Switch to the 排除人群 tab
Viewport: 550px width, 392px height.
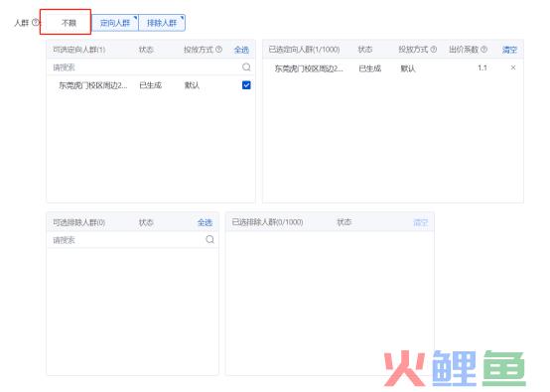pyautogui.click(x=162, y=23)
